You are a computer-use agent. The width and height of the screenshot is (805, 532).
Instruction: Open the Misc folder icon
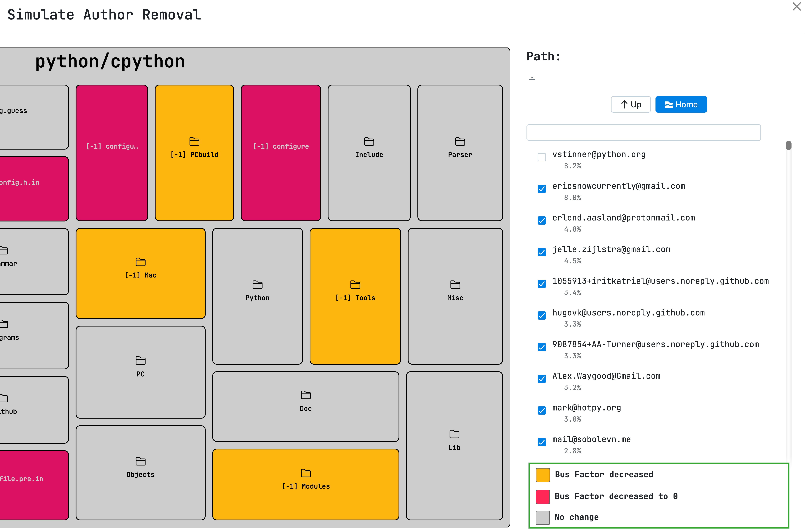pyautogui.click(x=455, y=285)
